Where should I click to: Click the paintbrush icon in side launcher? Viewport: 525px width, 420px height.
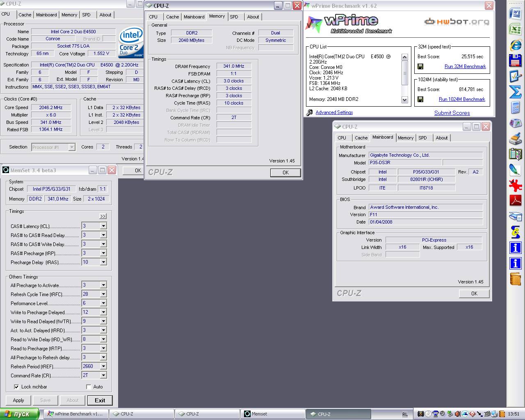(515, 139)
